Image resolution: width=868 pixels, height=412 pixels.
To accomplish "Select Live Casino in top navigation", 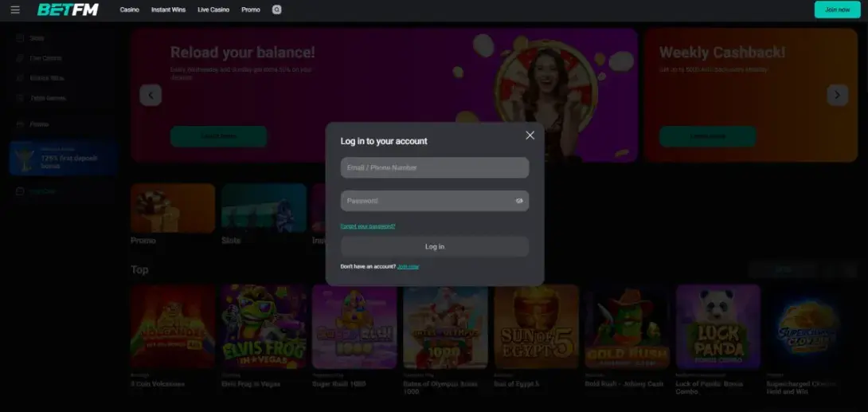I will coord(213,10).
